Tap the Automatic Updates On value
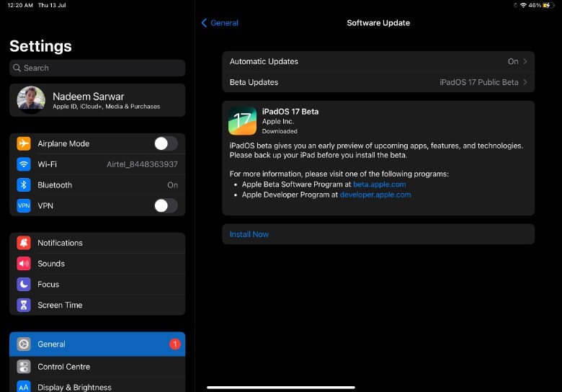 pyautogui.click(x=513, y=62)
